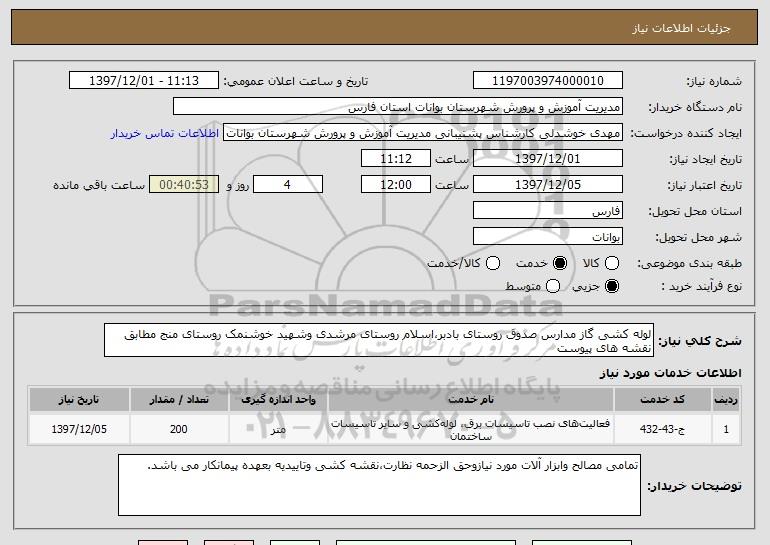Select the جزیی purchase type radio
770x545 pixels.
pyautogui.click(x=612, y=286)
